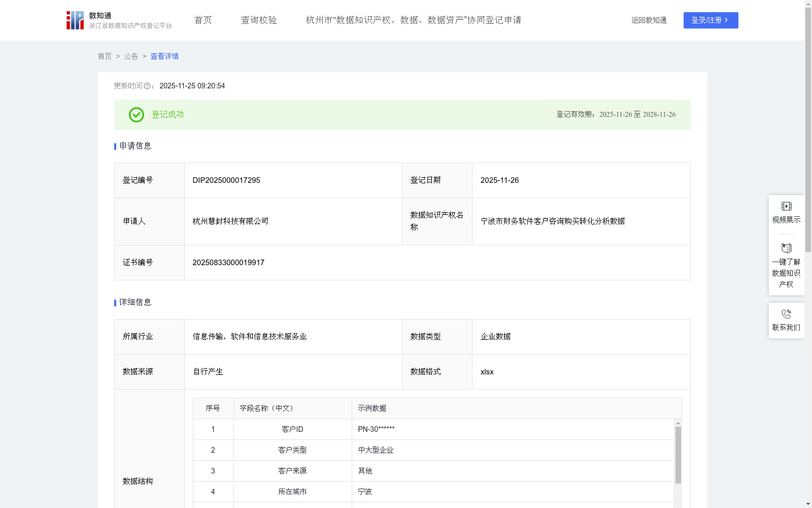Image resolution: width=812 pixels, height=508 pixels.
Task: Open the 杭州市协同登记申请 menu item
Action: [414, 20]
